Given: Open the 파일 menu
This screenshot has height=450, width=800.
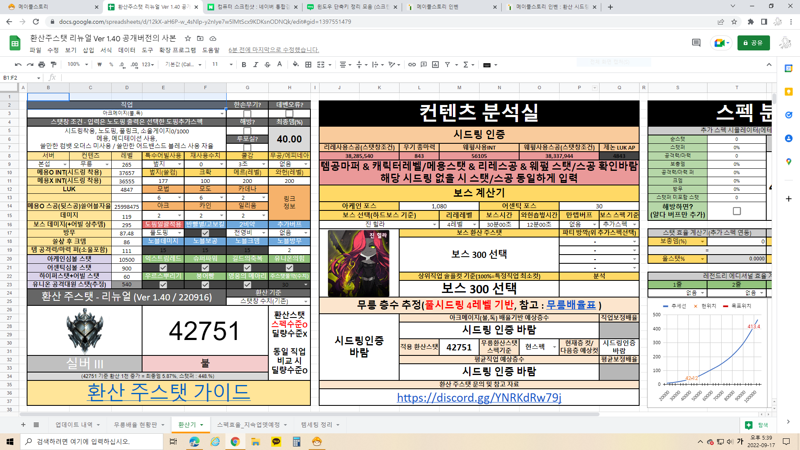Looking at the screenshot, I should tap(35, 50).
